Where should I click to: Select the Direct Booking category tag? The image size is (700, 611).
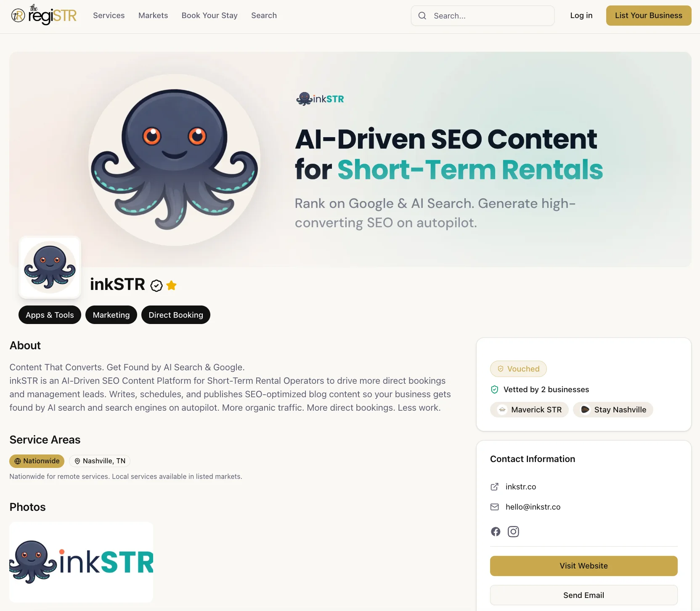(x=176, y=315)
